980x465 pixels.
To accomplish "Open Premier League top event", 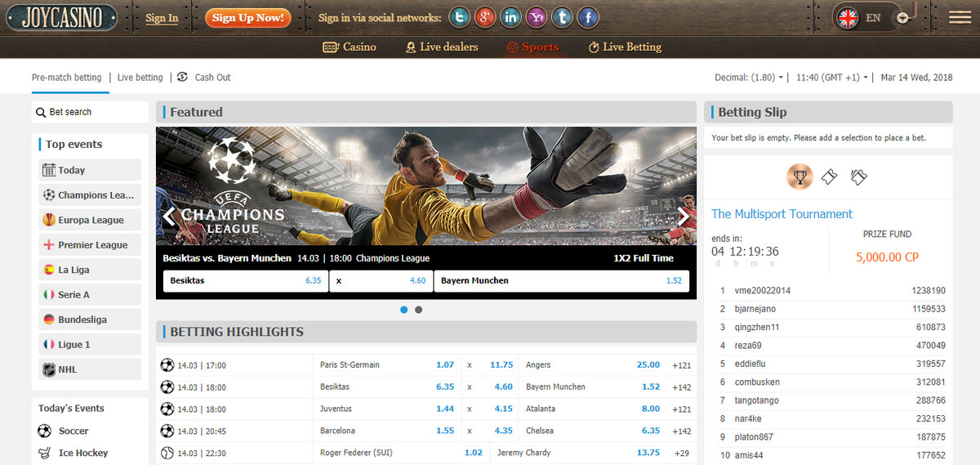I will (90, 245).
